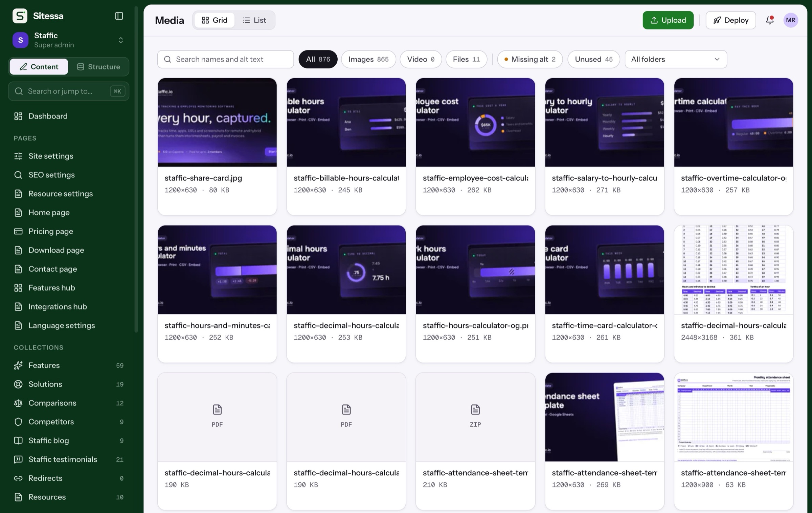Open Pricing page entry
This screenshot has height=513, width=812.
click(68, 231)
